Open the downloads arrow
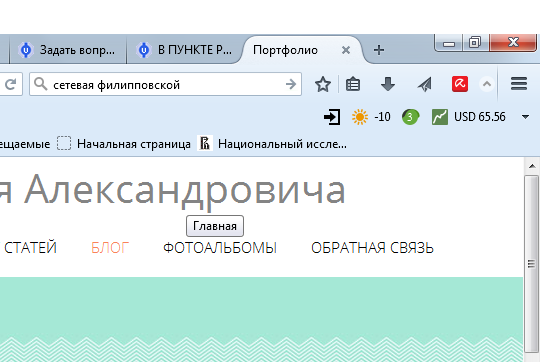This screenshot has width=540, height=362. pyautogui.click(x=388, y=84)
